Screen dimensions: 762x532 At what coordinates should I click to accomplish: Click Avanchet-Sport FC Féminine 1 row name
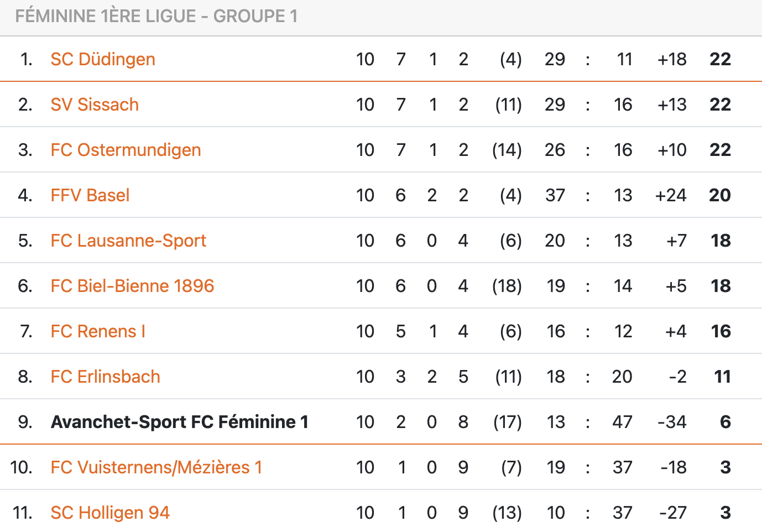[x=180, y=422]
